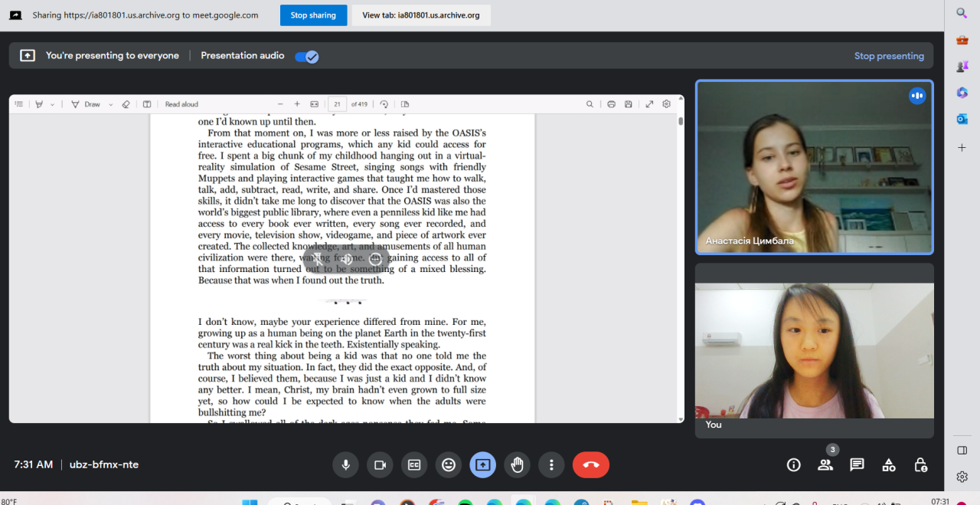Click the circular icon in overlay controls
This screenshot has height=505, width=980.
click(x=375, y=259)
